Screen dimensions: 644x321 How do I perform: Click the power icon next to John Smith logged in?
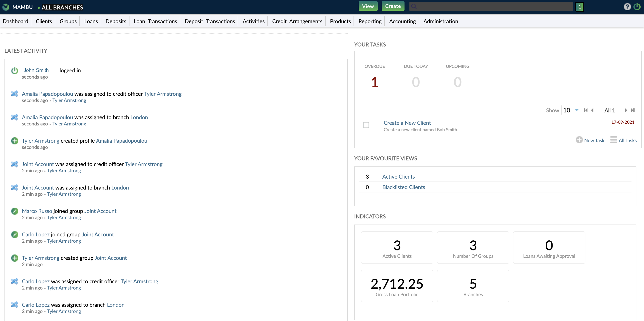tap(15, 71)
